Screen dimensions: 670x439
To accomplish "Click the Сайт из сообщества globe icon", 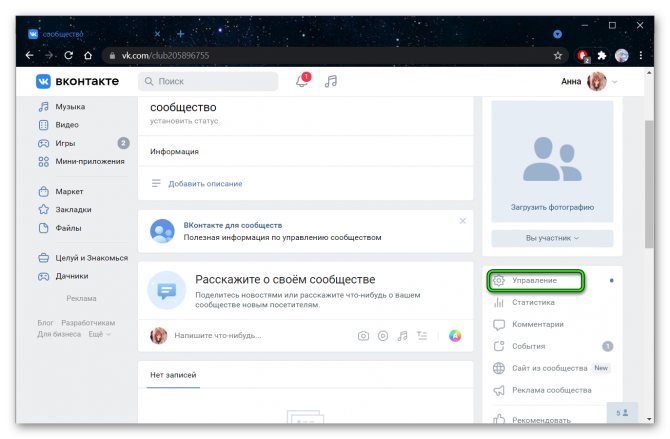I will (499, 368).
